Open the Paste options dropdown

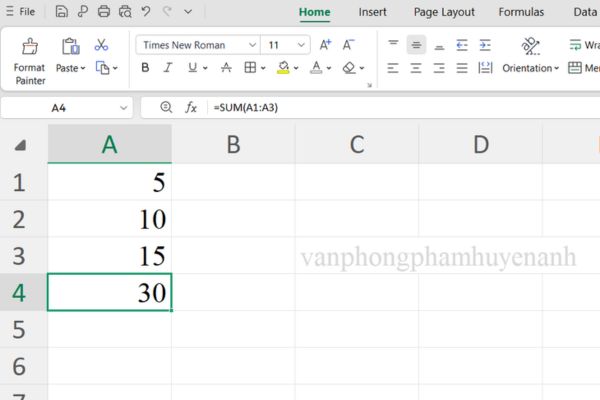point(71,68)
